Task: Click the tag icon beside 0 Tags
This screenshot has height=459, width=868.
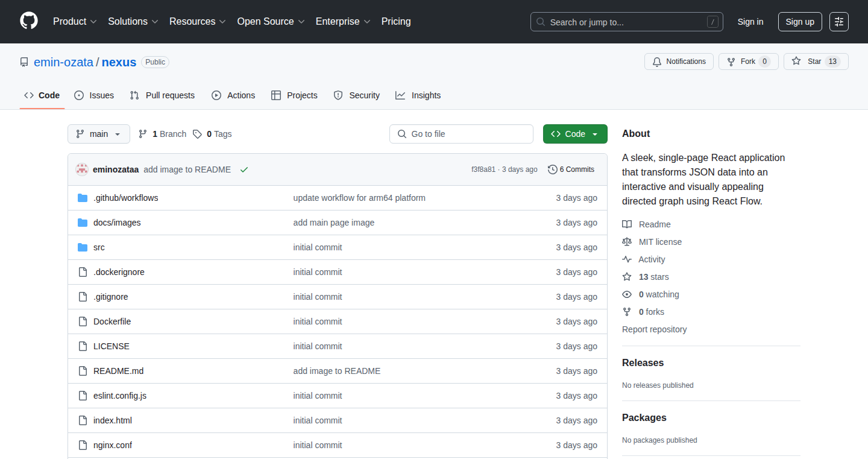Action: click(197, 134)
